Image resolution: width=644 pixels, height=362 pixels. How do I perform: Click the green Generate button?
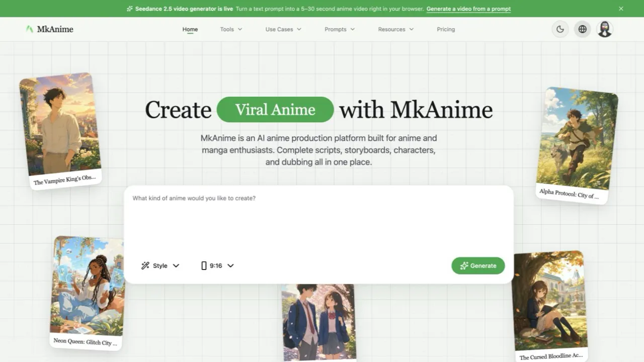click(478, 265)
